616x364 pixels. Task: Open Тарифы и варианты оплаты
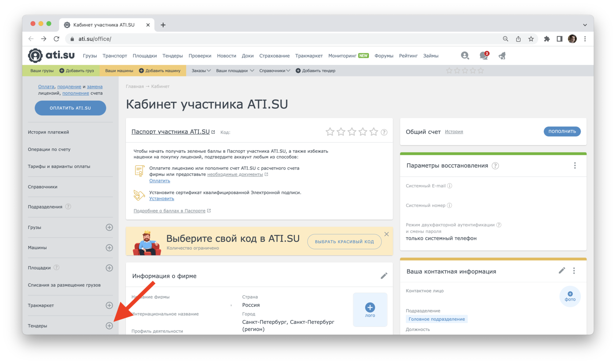(59, 166)
